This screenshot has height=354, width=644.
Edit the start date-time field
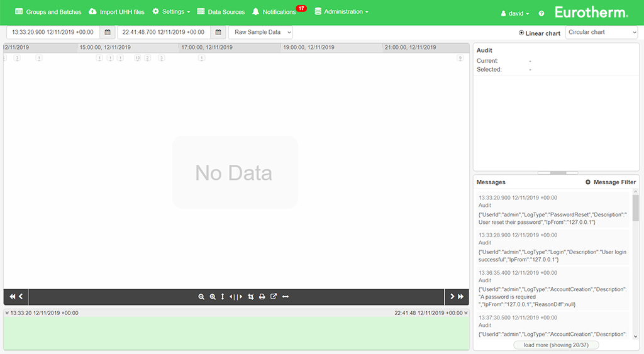pos(53,32)
